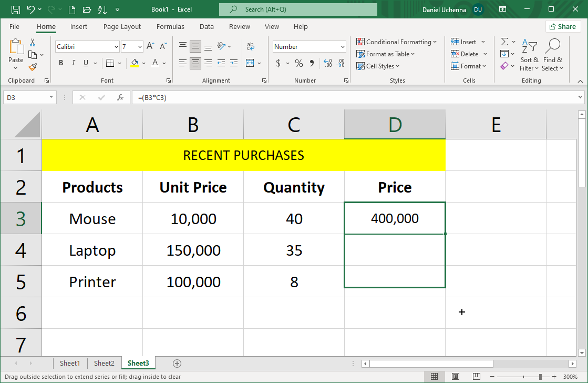This screenshot has width=588, height=383.
Task: Toggle italic formatting
Action: click(x=73, y=63)
